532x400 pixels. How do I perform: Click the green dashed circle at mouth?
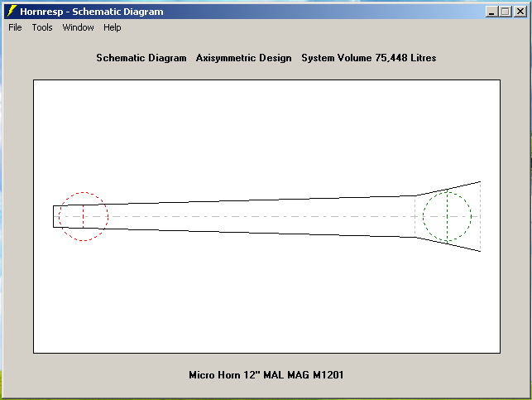click(x=447, y=216)
